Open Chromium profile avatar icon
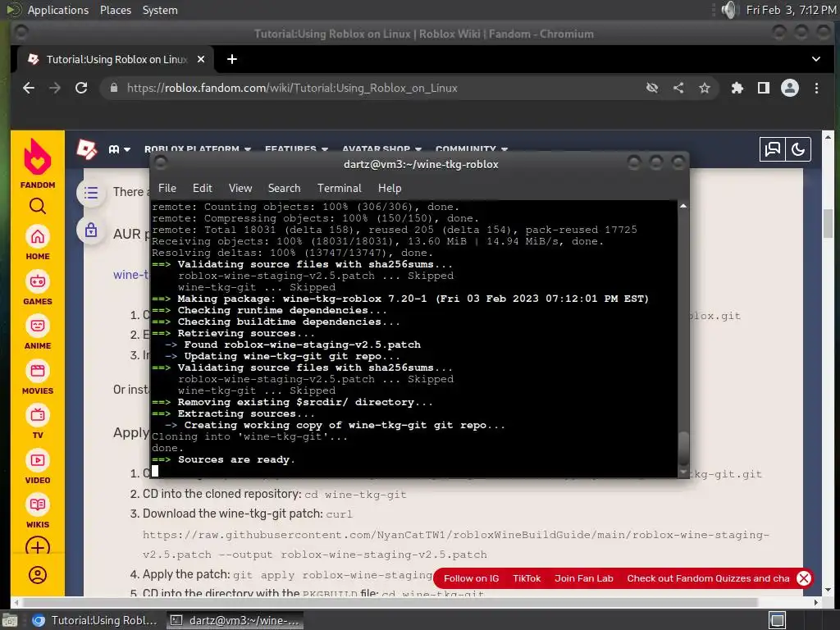The height and width of the screenshot is (630, 840). point(790,88)
